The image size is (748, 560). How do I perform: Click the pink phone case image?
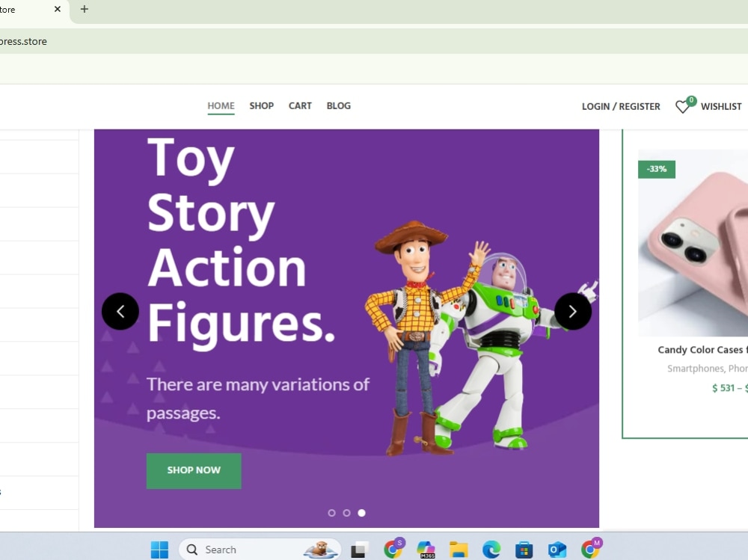tap(693, 243)
